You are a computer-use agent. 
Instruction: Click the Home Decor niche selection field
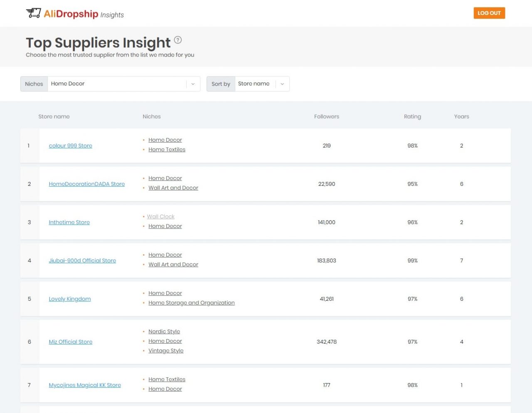click(116, 84)
